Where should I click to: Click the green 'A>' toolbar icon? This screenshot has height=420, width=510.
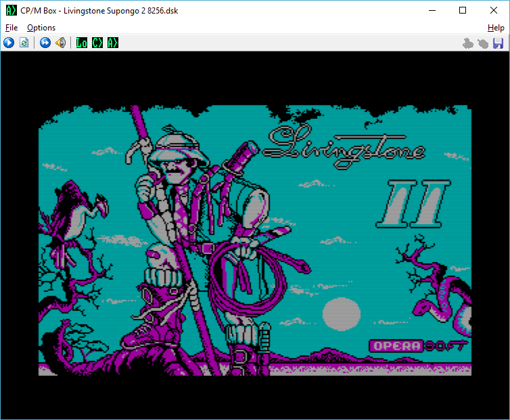point(113,43)
